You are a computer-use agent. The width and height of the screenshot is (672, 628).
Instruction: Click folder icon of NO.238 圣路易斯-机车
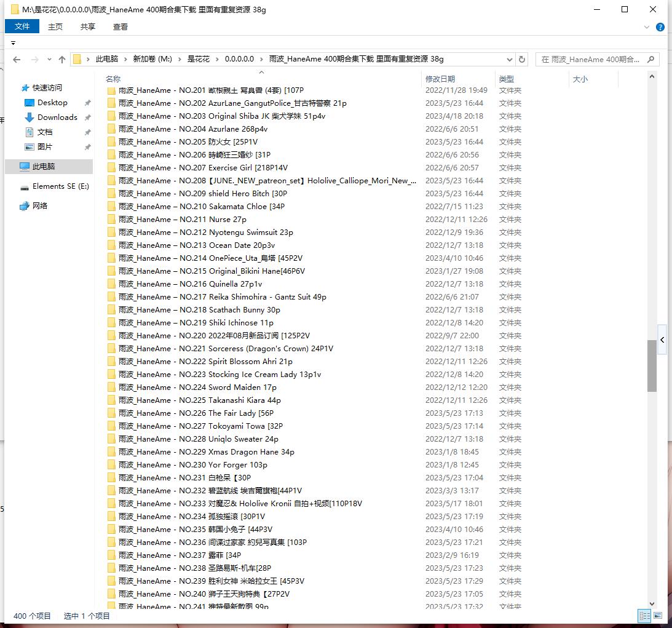tap(111, 568)
